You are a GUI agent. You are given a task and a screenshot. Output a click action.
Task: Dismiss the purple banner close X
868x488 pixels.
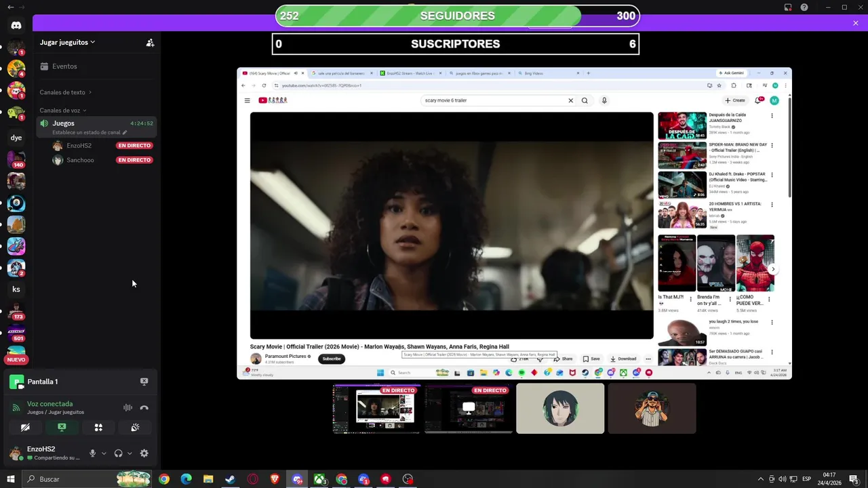[x=856, y=23]
